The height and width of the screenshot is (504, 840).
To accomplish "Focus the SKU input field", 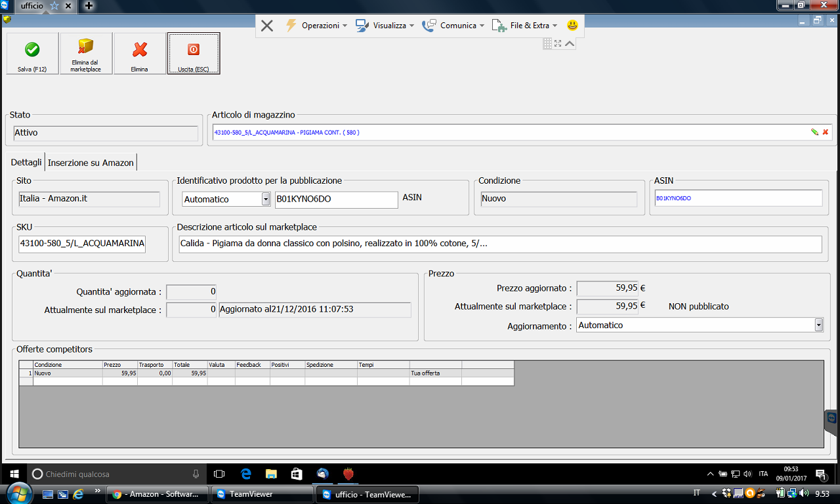I will (82, 243).
